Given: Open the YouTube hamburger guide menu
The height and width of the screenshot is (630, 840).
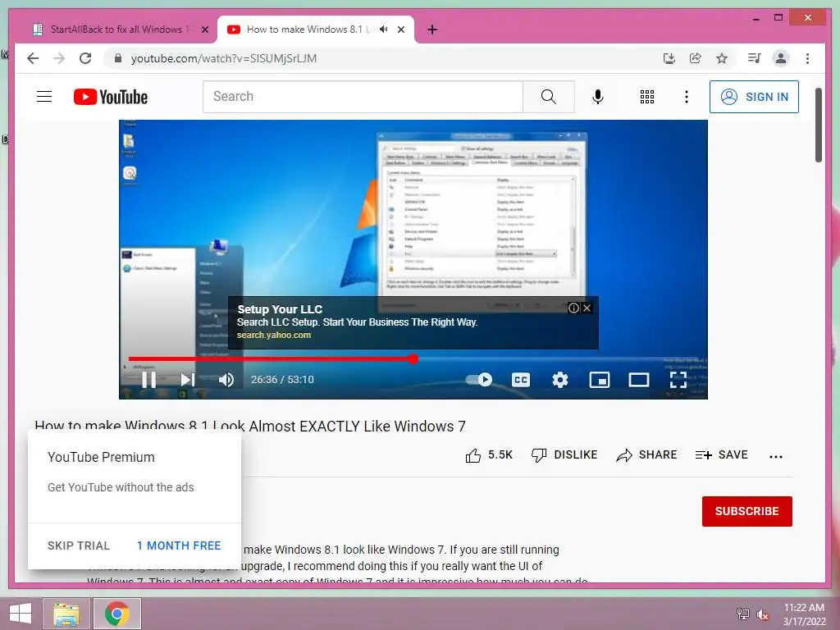Looking at the screenshot, I should 44,97.
